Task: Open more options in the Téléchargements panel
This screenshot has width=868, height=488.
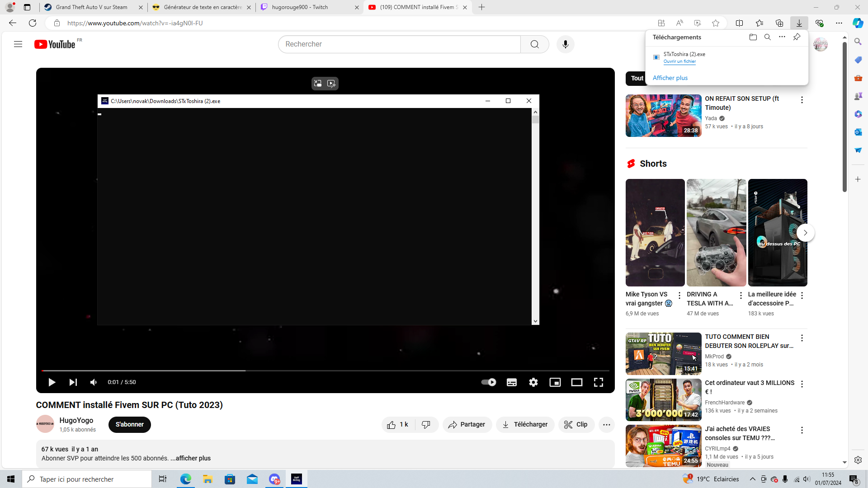Action: coord(782,37)
